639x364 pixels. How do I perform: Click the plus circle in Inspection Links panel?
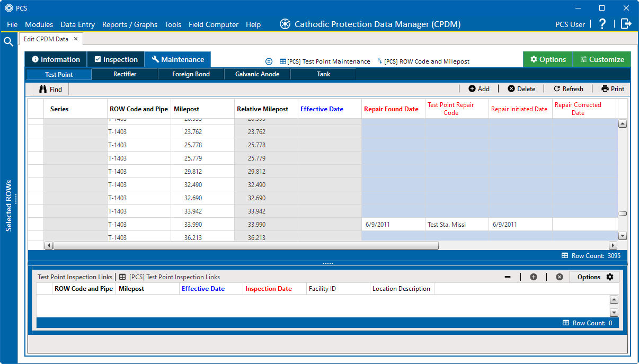pos(534,277)
